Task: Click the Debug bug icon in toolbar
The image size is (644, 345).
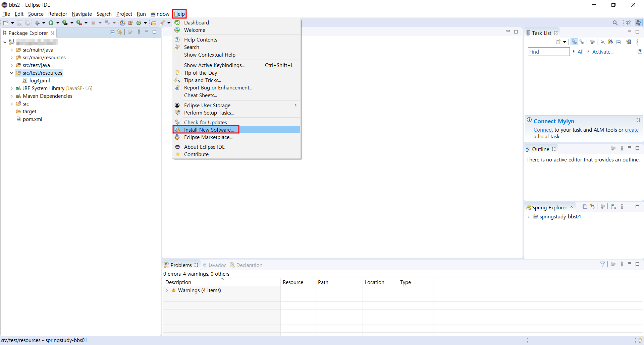Action: point(37,23)
